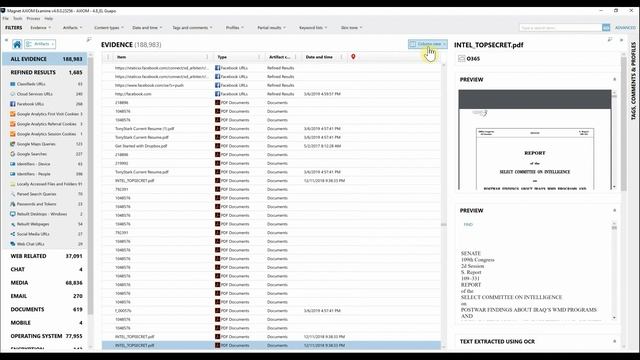Select MOBILE category
This screenshot has width=640, height=360.
pyautogui.click(x=45, y=323)
